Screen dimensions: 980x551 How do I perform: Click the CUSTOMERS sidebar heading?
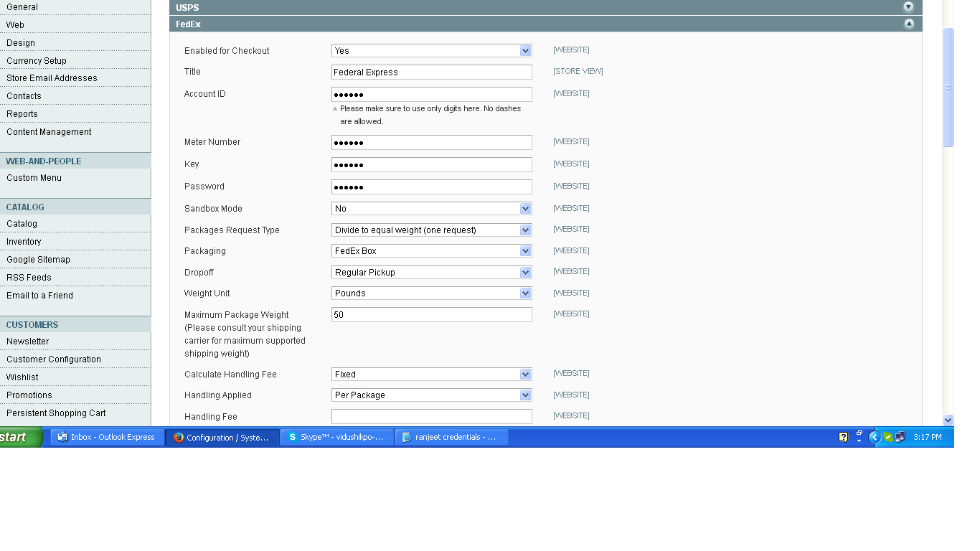click(32, 325)
